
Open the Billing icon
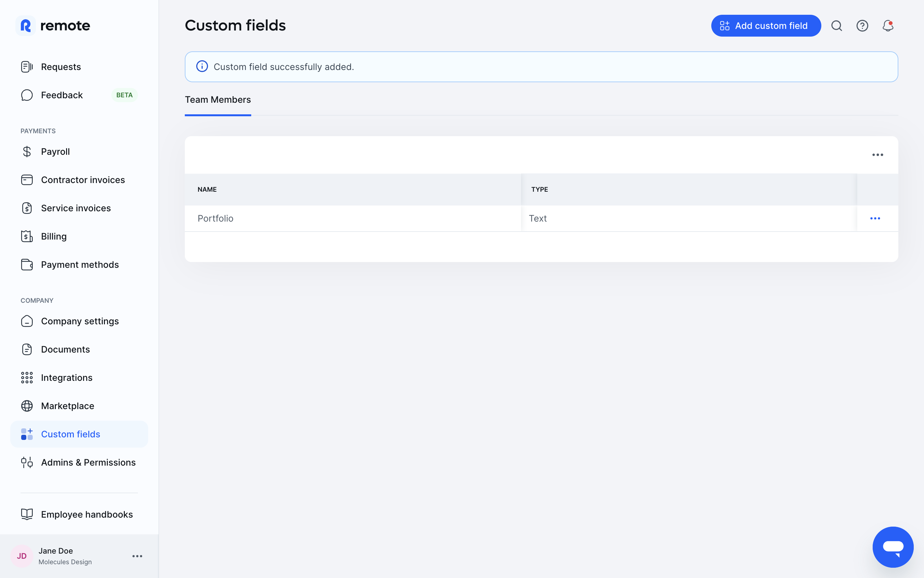[x=27, y=237]
